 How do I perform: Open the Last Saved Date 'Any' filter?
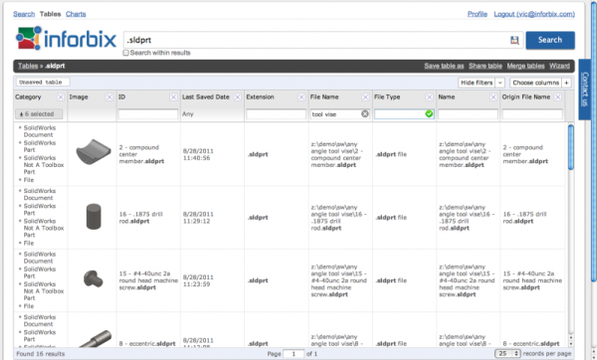click(188, 114)
